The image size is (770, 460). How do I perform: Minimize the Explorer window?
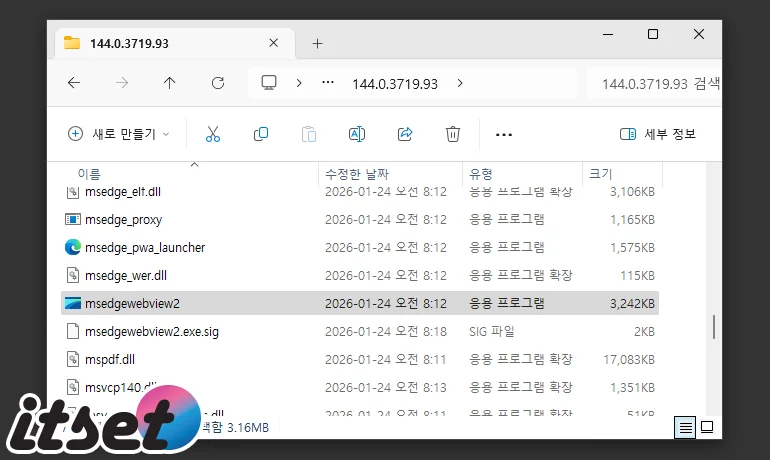pos(608,34)
